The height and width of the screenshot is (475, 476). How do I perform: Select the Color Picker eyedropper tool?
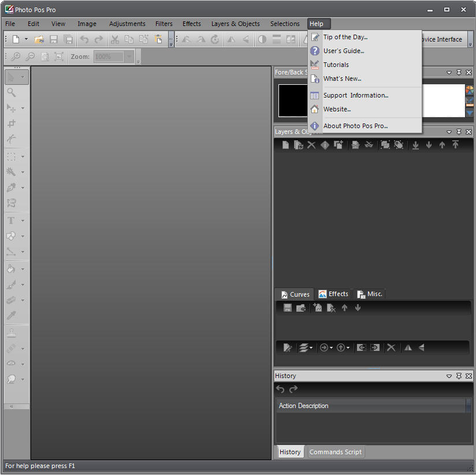pos(11,316)
